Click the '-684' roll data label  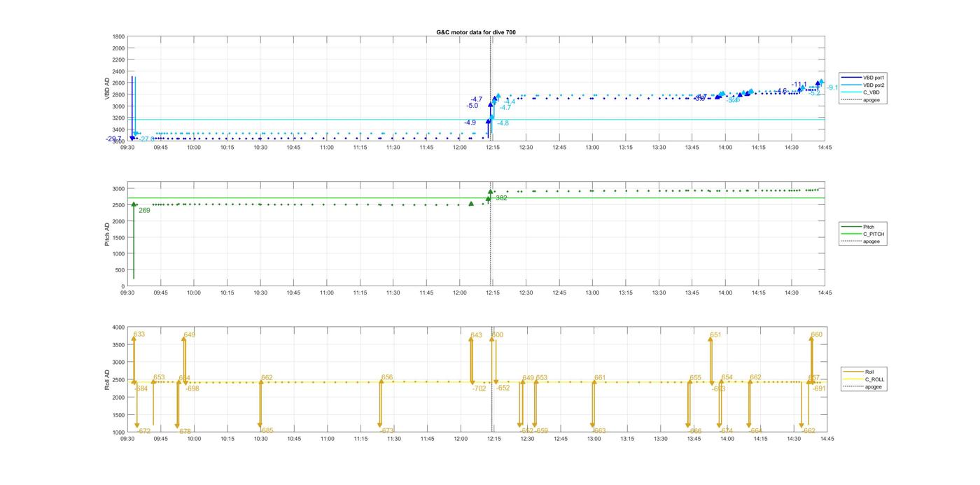coord(141,388)
